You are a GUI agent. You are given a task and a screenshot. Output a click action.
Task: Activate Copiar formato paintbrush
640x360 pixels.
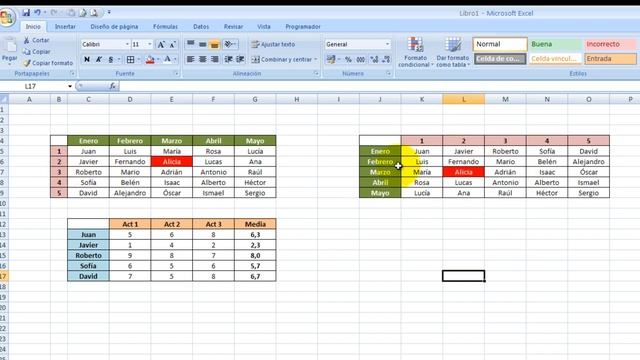[x=48, y=63]
